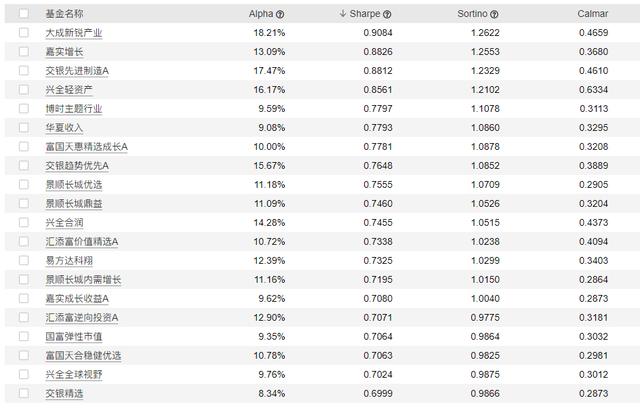Open the 嘉实增长 fund link
Viewport: 640px width, 415px height.
pyautogui.click(x=65, y=51)
